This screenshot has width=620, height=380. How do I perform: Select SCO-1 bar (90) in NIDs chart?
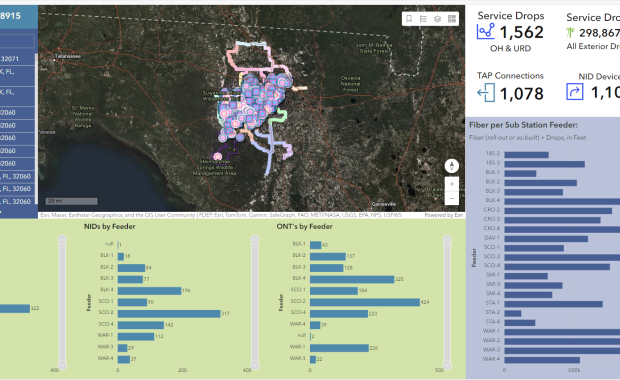(x=132, y=302)
